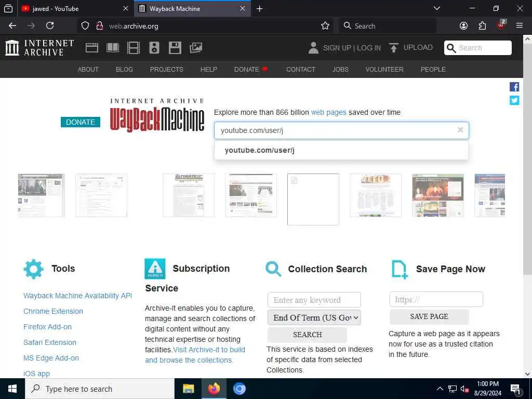Open the VOLUNTEER menu item
Viewport: 532px width, 399px height.
384,69
